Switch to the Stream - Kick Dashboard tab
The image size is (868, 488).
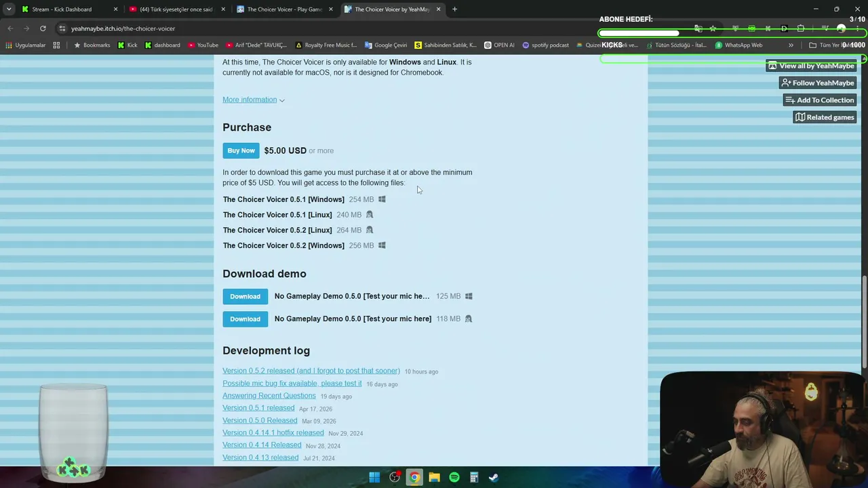[x=61, y=9]
